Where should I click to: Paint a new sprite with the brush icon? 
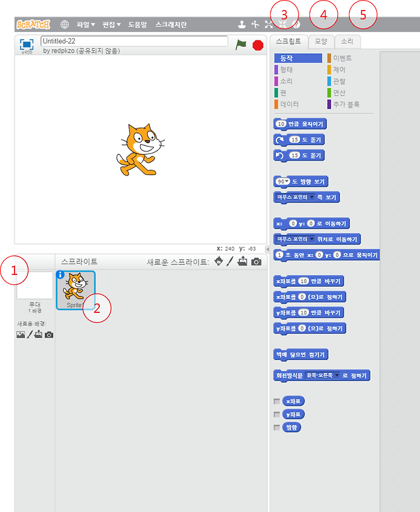230,261
